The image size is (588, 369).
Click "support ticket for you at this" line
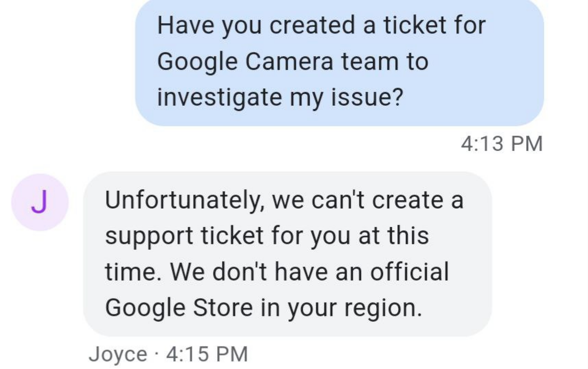[267, 236]
